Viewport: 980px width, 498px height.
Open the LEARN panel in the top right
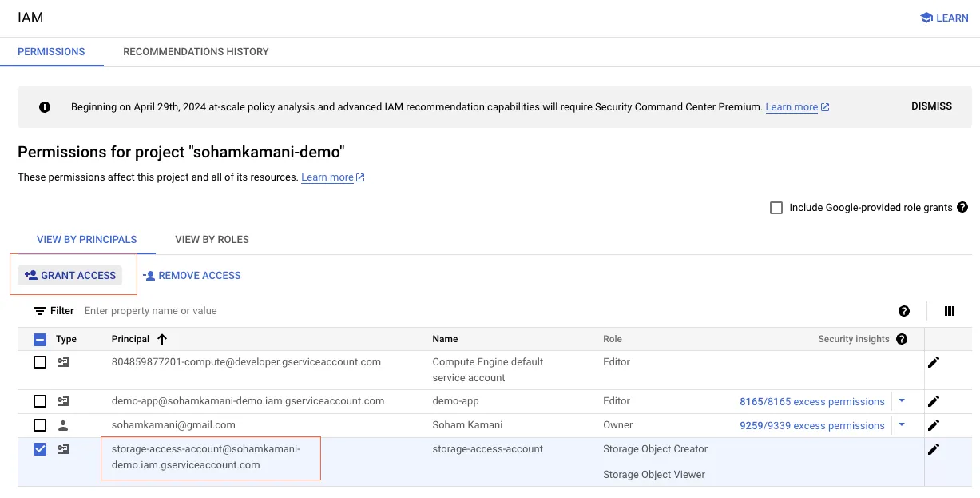pos(943,18)
